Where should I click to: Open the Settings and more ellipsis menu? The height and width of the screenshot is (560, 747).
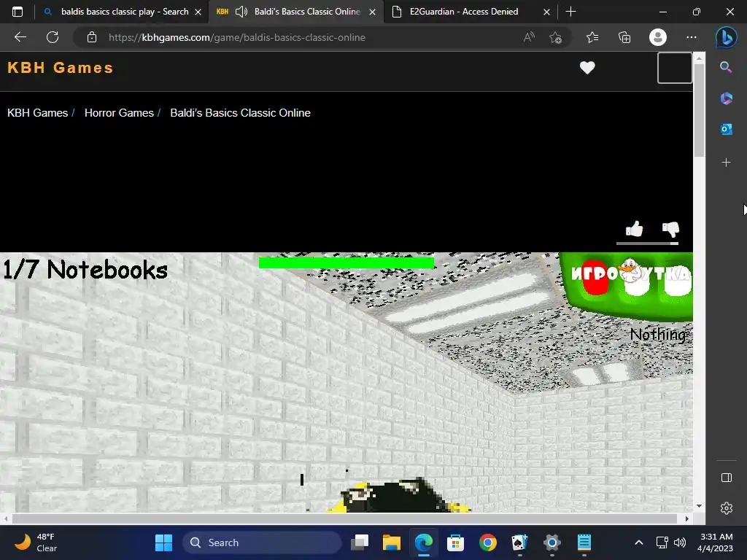click(x=692, y=37)
